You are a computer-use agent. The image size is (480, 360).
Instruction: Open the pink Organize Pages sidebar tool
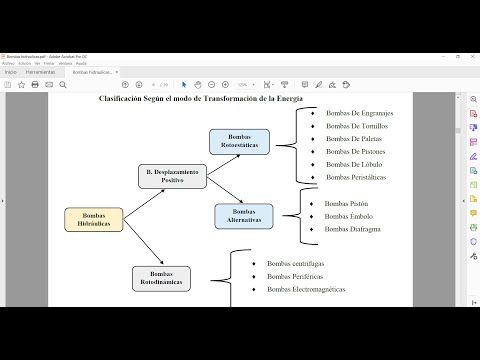[473, 142]
